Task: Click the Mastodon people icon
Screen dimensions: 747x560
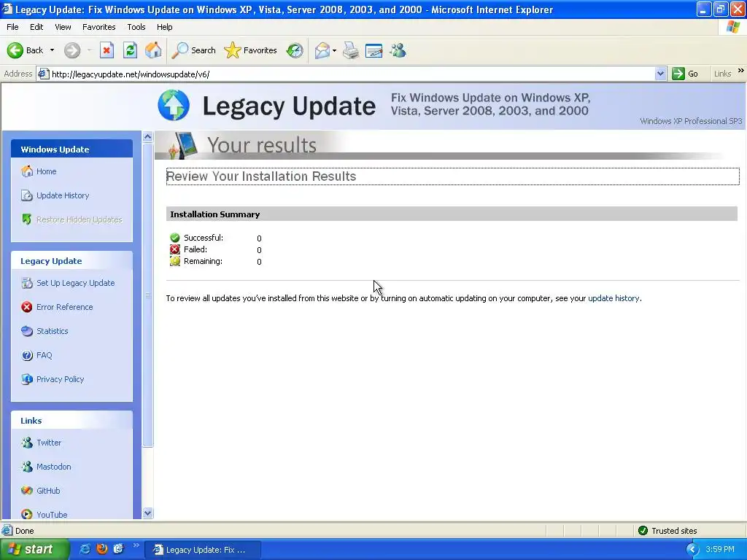Action: pyautogui.click(x=27, y=467)
